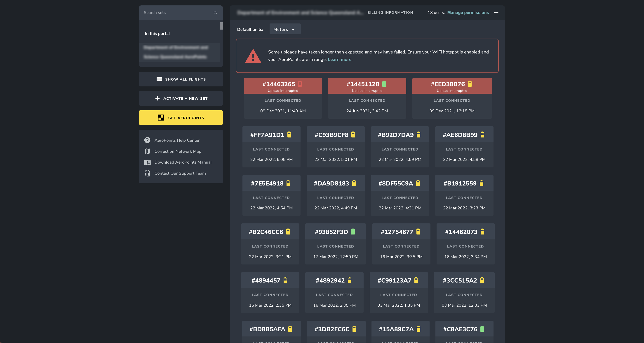Click the green battery icon on #C8AE3C76
The width and height of the screenshot is (644, 343).
(x=482, y=329)
